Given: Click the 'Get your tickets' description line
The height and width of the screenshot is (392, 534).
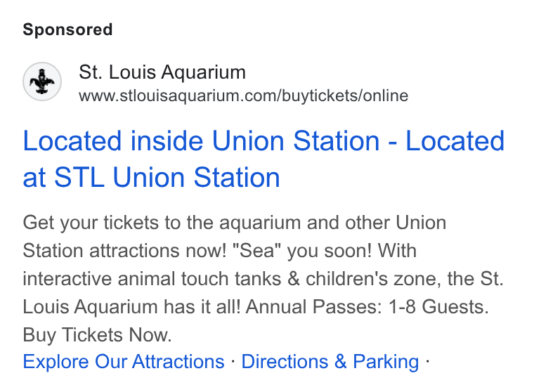Looking at the screenshot, I should (x=234, y=223).
